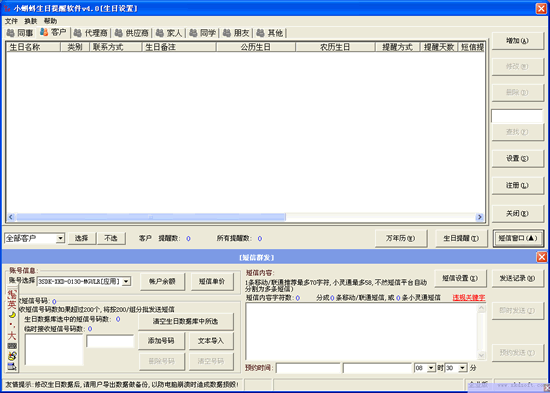The image size is (550, 393).
Task: Click the first 预约时间 date field
Action: tap(308, 368)
